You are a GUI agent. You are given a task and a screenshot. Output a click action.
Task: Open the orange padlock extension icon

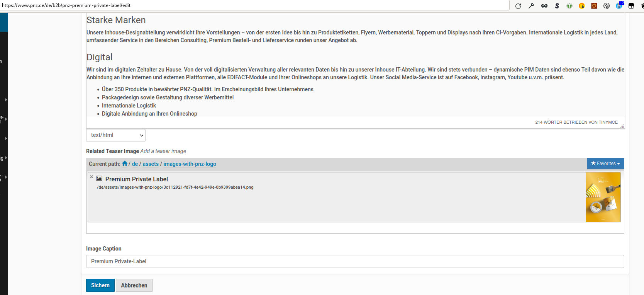(x=582, y=6)
